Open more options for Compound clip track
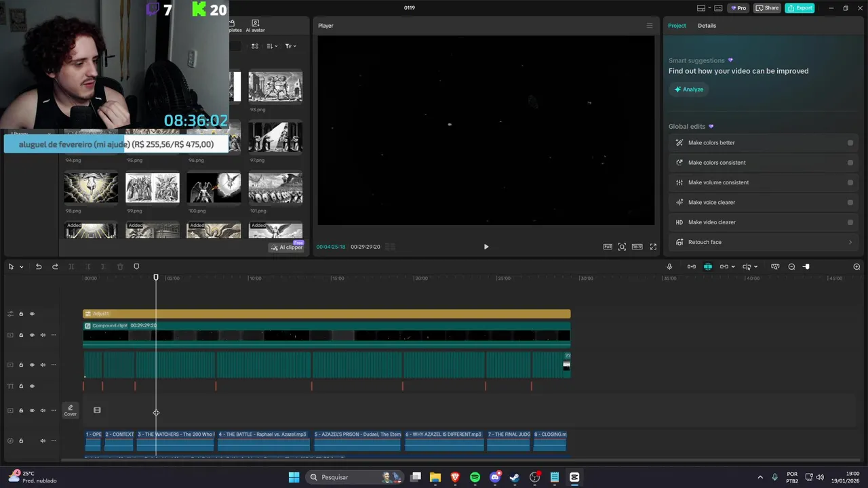This screenshot has width=868, height=488. 54,335
